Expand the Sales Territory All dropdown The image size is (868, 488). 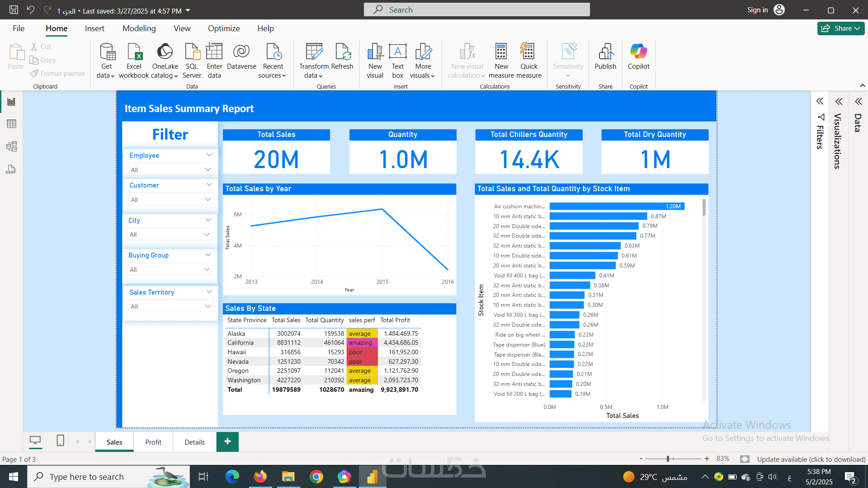pos(208,306)
